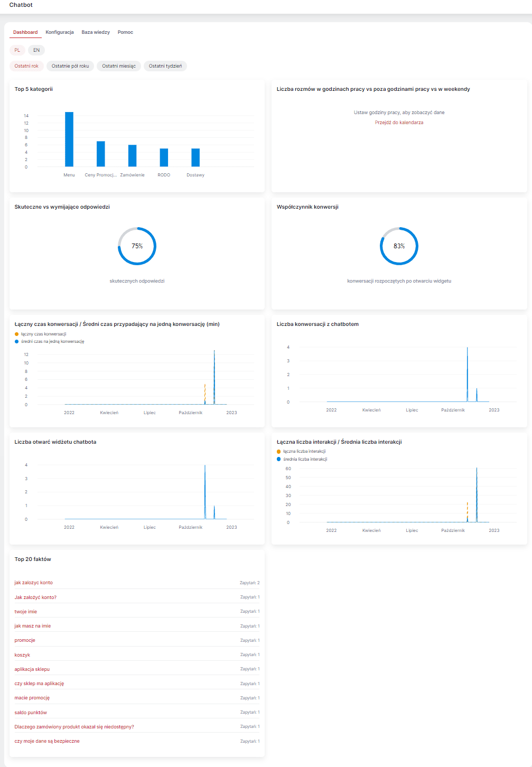This screenshot has width=532, height=767.
Task: Select the Zamówienie bar in the chart
Action: (x=133, y=156)
